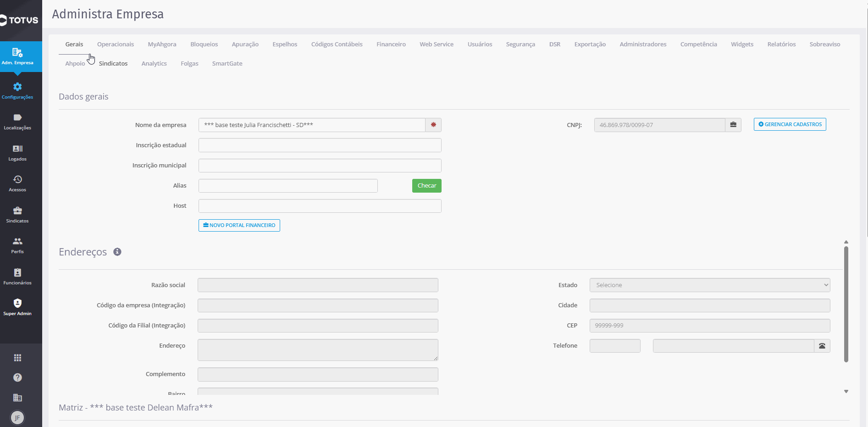The height and width of the screenshot is (427, 868).
Task: Open Ahpoio tab
Action: tap(75, 63)
